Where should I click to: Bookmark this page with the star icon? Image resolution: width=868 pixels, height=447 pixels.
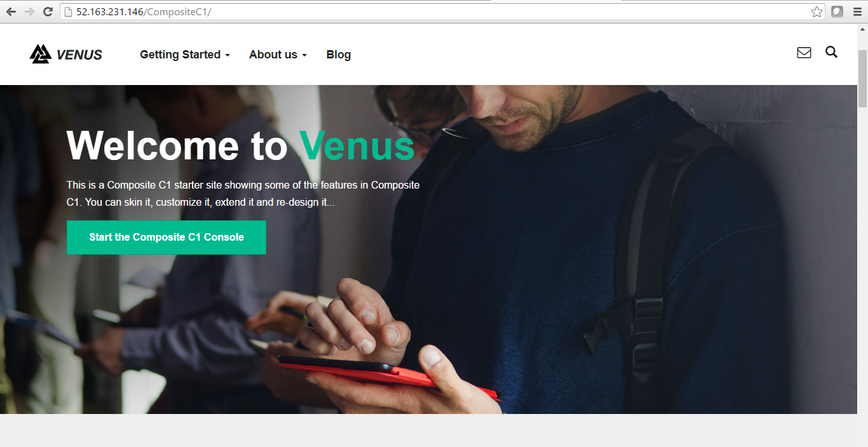(x=817, y=11)
